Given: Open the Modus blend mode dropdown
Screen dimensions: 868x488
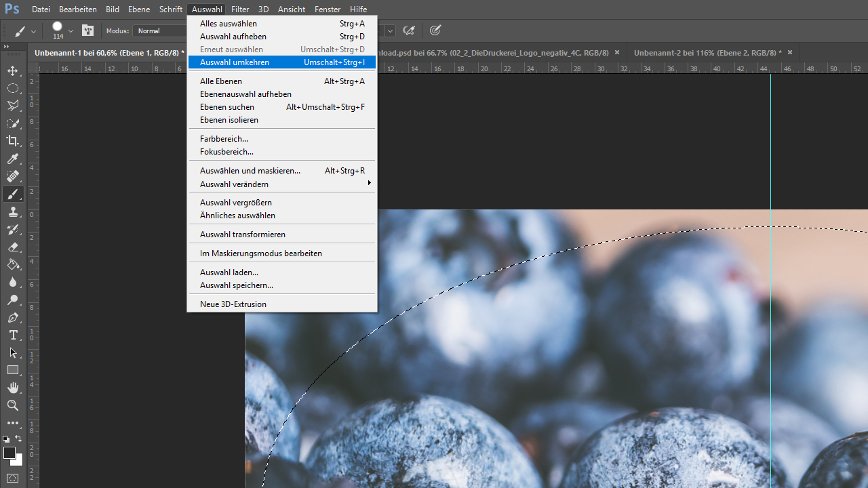Looking at the screenshot, I should [159, 30].
